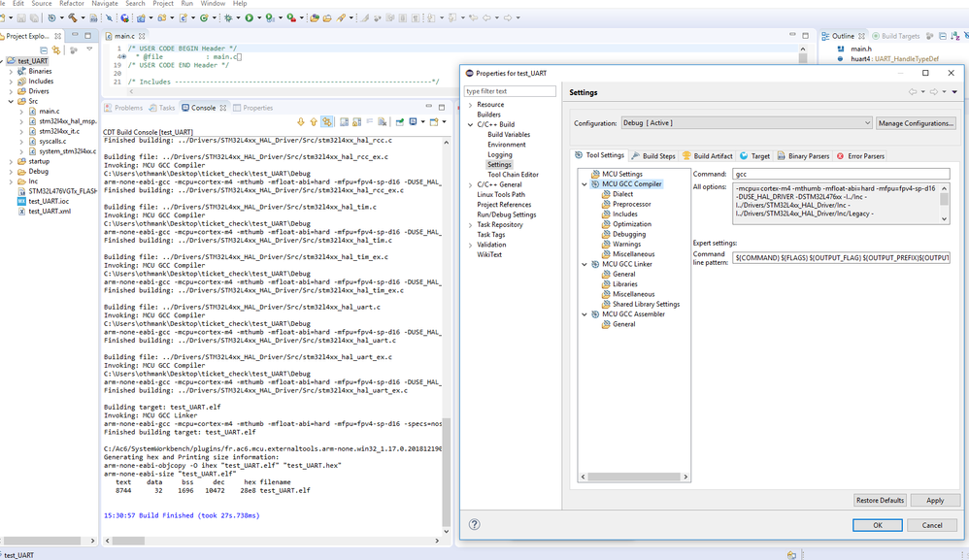The image size is (969, 560).
Task: Click the hammer Build icon in toolbar
Action: coord(72,17)
